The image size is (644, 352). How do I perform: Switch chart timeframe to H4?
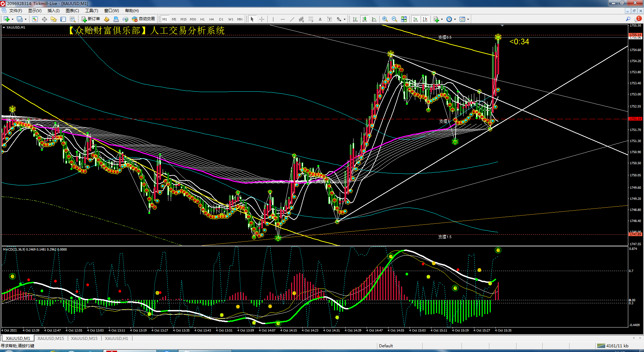click(212, 19)
